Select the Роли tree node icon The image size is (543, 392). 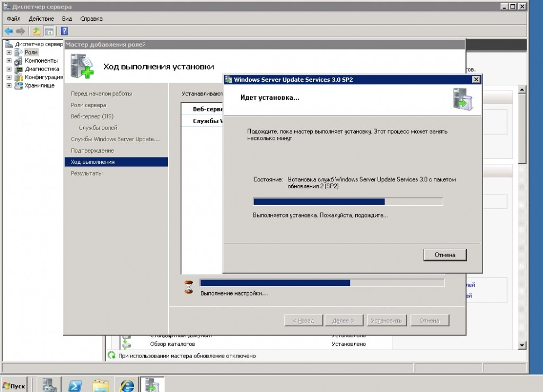(x=19, y=53)
